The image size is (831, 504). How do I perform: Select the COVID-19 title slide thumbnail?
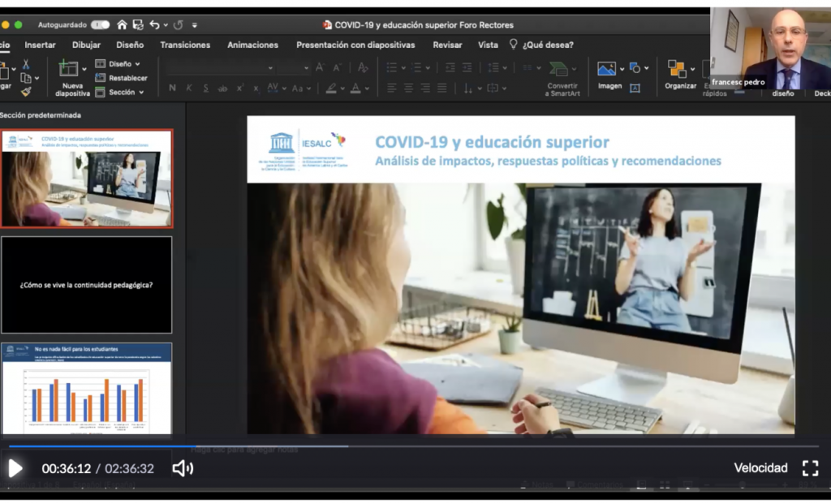point(86,179)
